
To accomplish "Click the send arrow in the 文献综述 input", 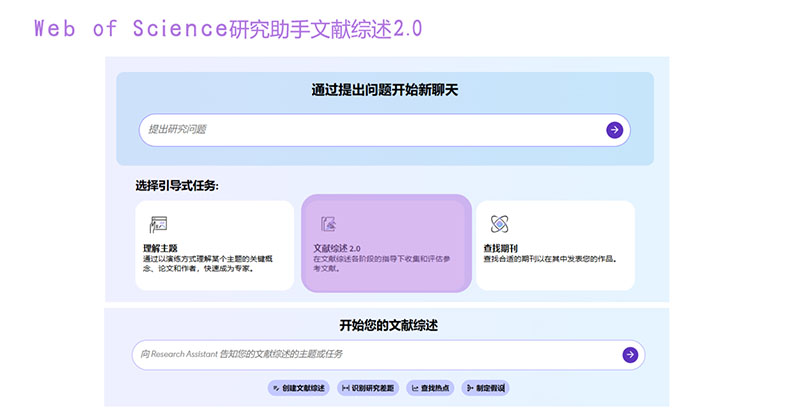I will (630, 354).
